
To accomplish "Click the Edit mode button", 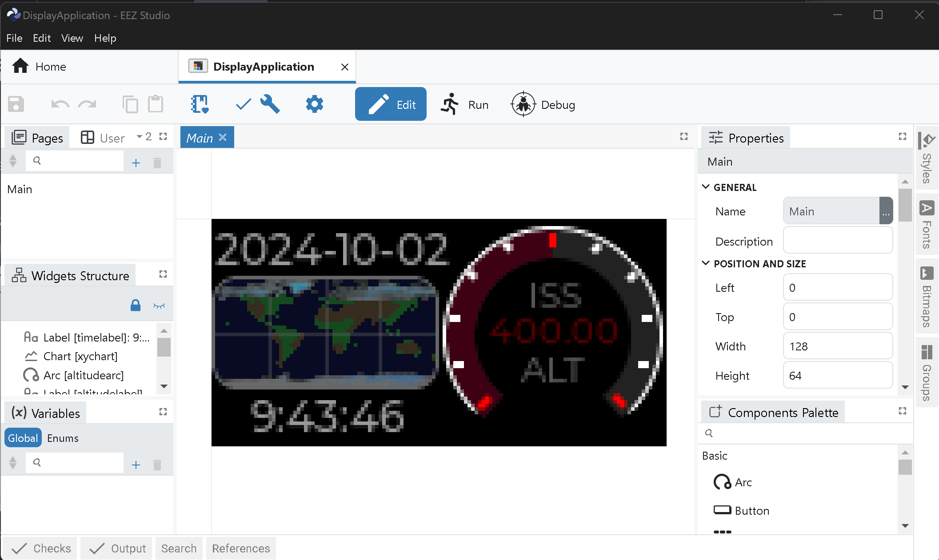I will tap(391, 105).
